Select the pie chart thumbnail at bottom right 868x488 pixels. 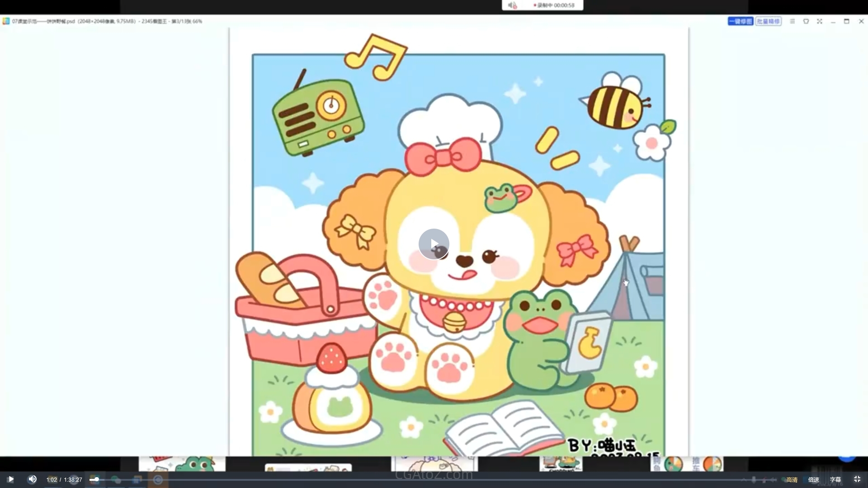[687, 464]
